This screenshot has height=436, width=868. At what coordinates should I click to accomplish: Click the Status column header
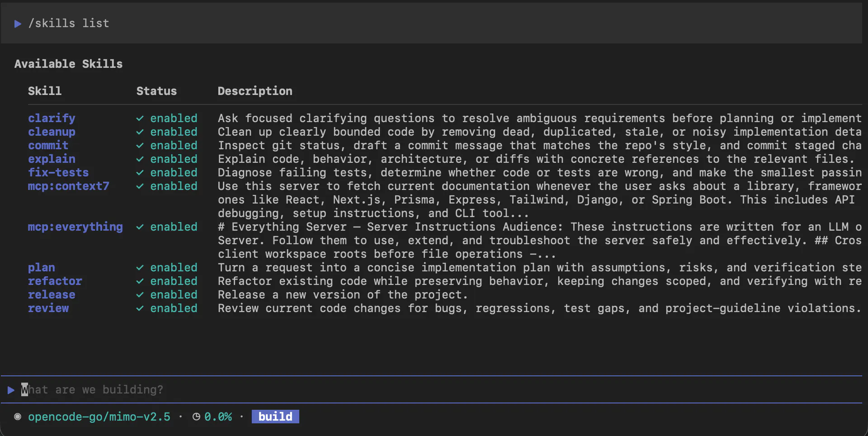click(x=156, y=91)
